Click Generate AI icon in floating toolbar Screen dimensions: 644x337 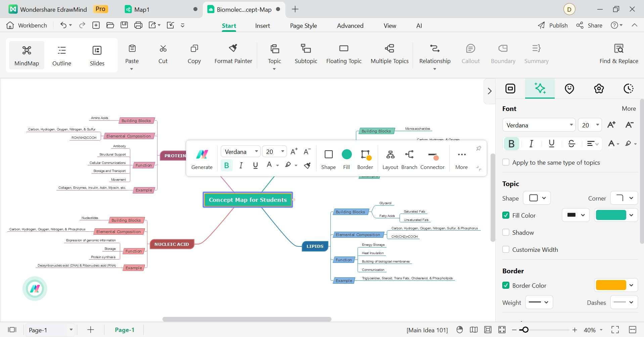click(202, 160)
